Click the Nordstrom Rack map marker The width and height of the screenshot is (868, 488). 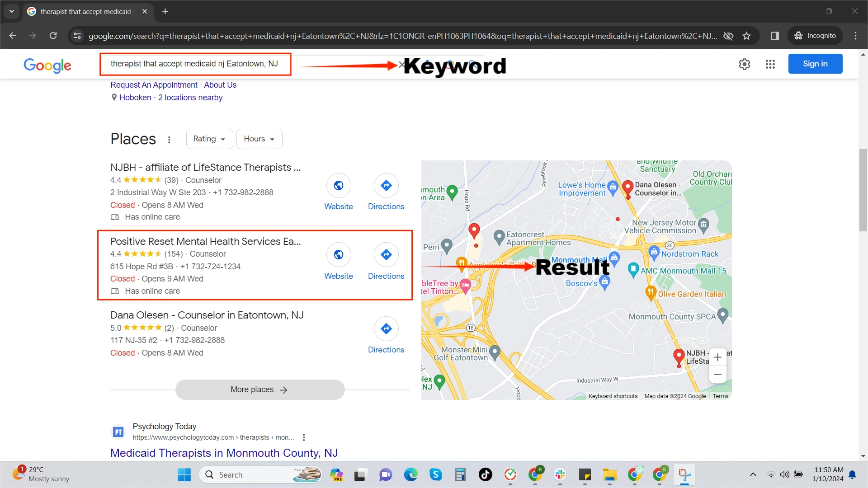point(654,253)
